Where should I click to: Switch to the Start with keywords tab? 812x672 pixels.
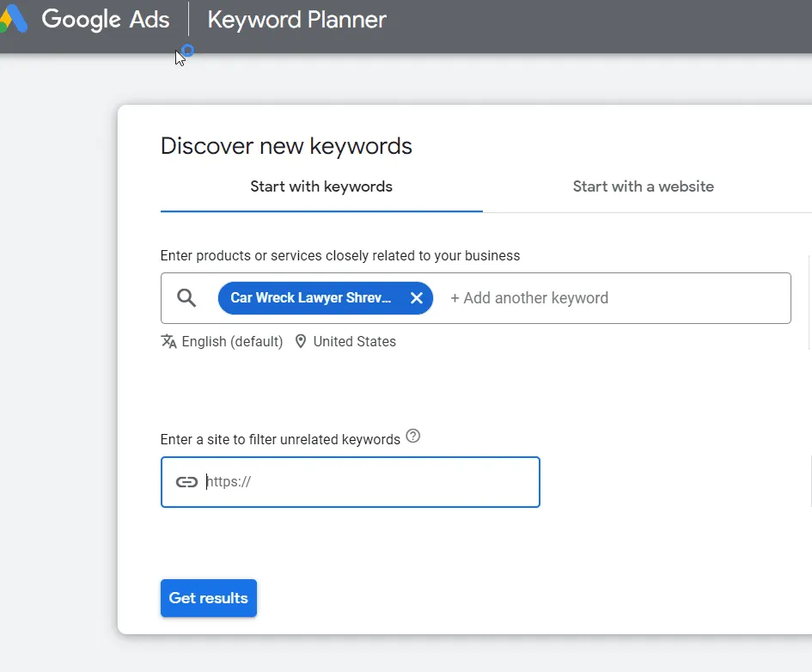point(321,186)
